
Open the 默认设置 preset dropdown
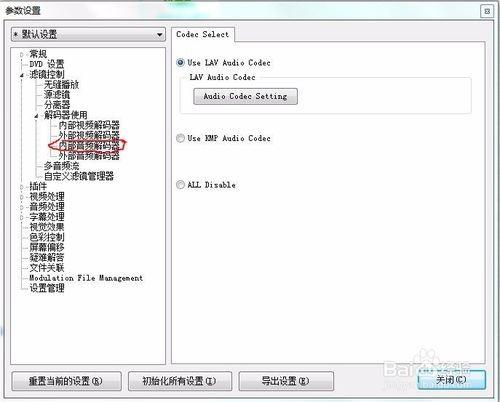88,34
